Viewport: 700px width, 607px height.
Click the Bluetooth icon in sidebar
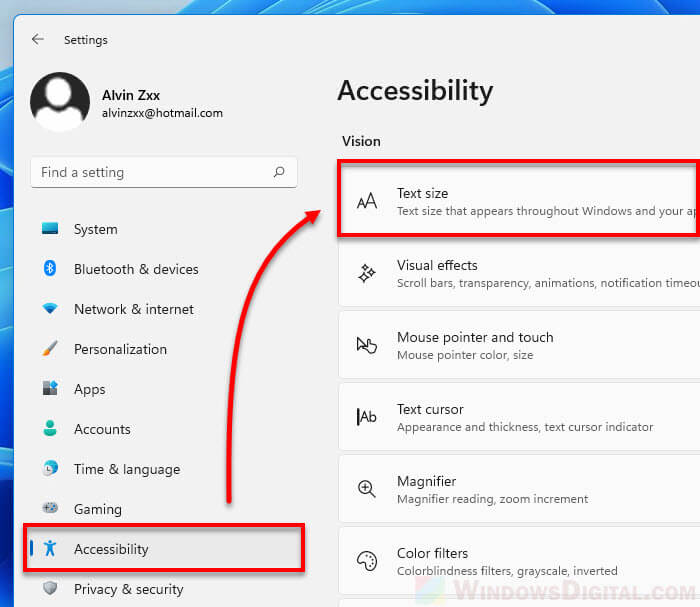pos(50,268)
